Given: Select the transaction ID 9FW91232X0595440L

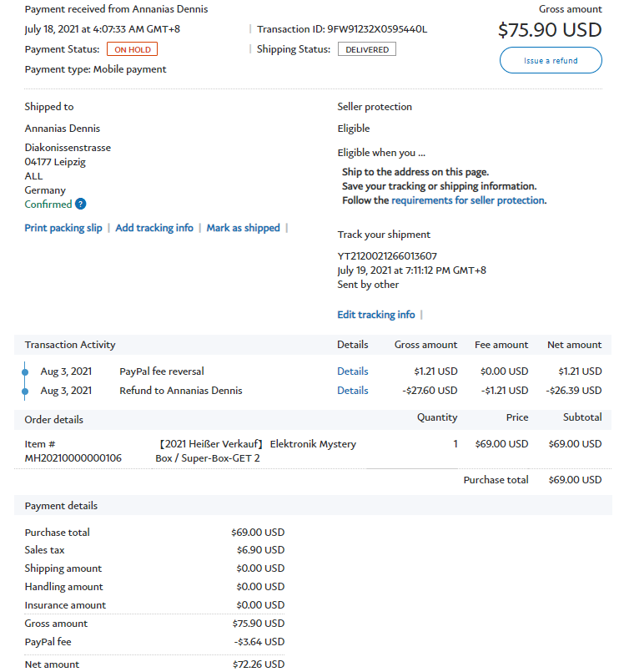Looking at the screenshot, I should pos(377,29).
